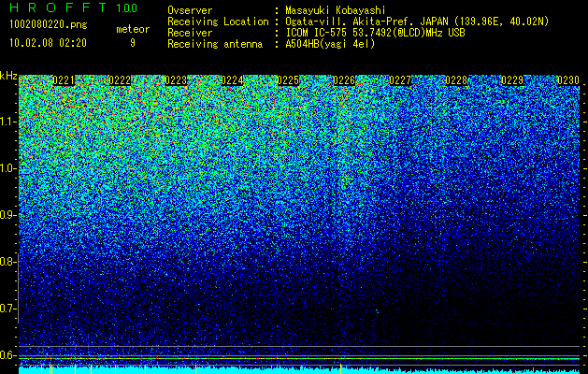Click the HROFFT 1.00 title text
Image resolution: width=588 pixels, height=374 pixels.
(x=74, y=7)
